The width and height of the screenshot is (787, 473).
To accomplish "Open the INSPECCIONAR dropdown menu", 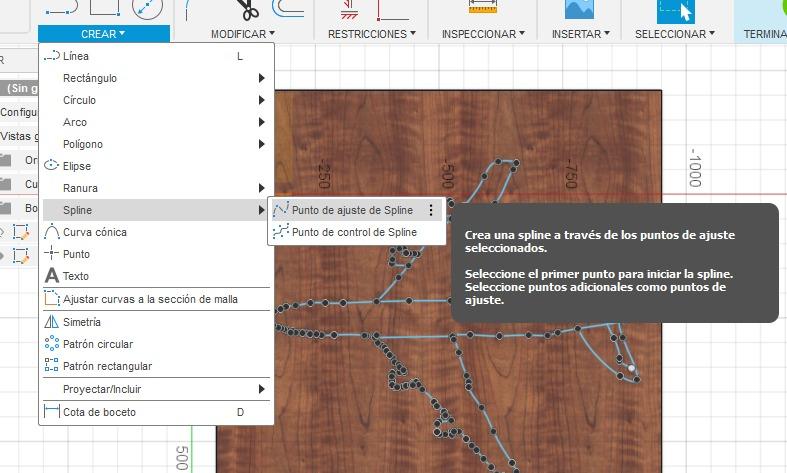I will click(x=483, y=34).
